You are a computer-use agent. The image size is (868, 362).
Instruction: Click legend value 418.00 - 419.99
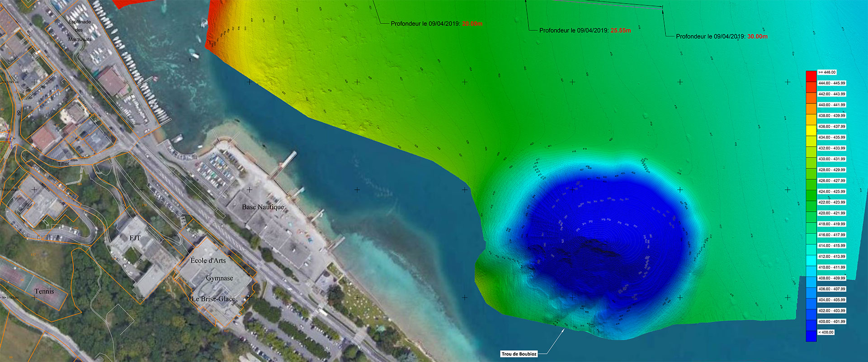tap(831, 224)
